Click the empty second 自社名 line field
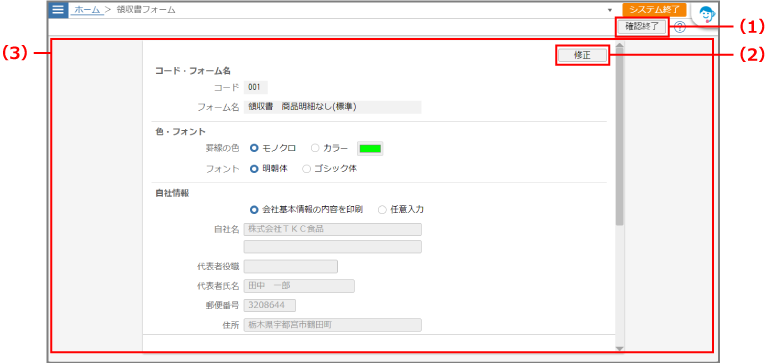Screen dimensions: 766x363 click(332, 247)
